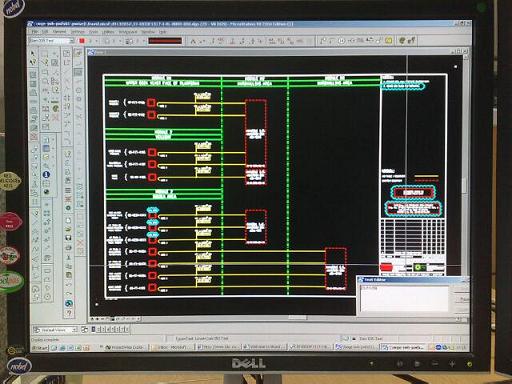Click inside the Text Editor input area

pos(404,298)
